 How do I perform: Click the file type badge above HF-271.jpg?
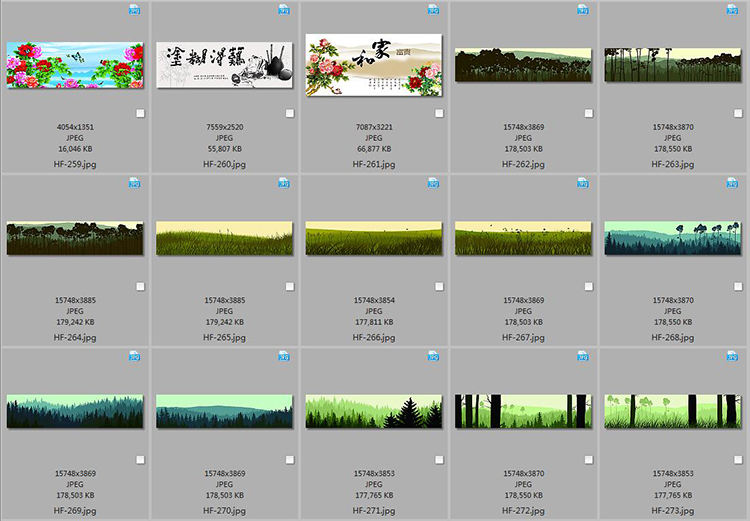point(433,355)
